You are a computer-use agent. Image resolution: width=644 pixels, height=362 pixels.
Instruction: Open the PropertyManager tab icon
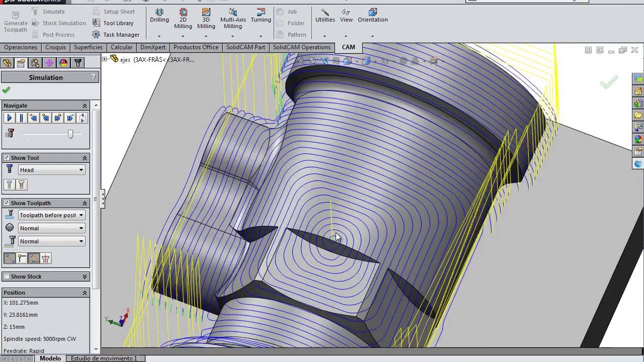point(21,63)
